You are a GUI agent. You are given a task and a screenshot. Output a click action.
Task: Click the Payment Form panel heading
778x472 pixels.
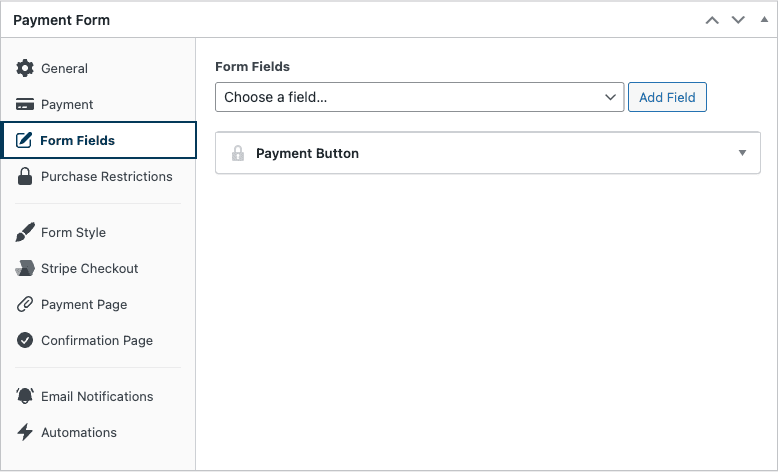(x=62, y=20)
